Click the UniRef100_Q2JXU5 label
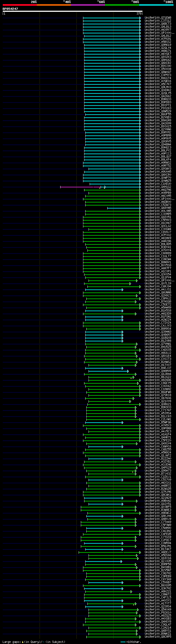The width and height of the screenshot is (176, 644). point(158,561)
